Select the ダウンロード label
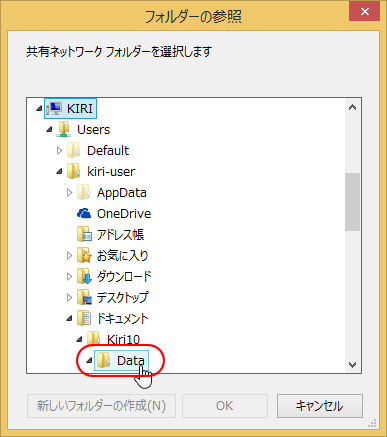The image size is (387, 437). point(124,276)
